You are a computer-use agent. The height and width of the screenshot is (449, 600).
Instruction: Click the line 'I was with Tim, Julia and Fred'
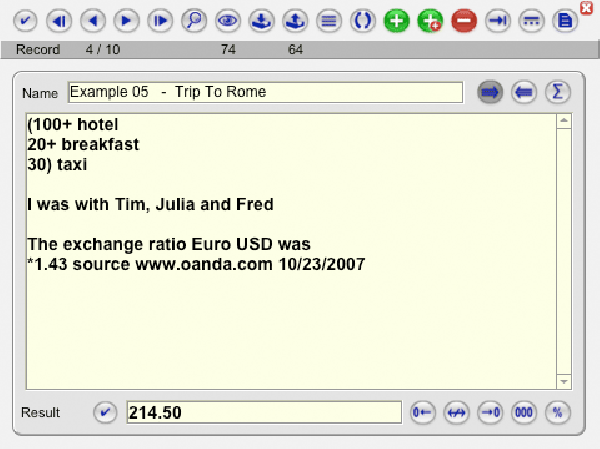(150, 204)
